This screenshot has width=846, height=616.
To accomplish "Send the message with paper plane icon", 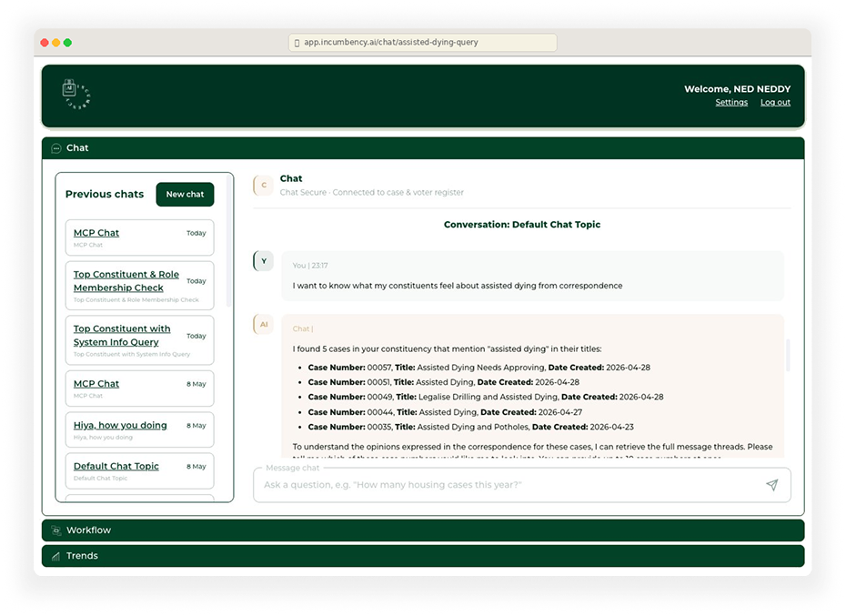I will click(772, 484).
